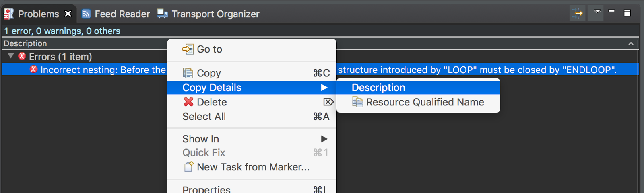Click the red Delete X icon
This screenshot has height=193, width=644.
tap(188, 102)
